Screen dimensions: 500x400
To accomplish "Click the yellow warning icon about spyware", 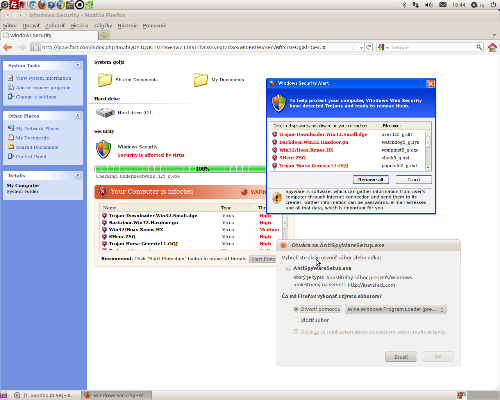I will tap(277, 198).
